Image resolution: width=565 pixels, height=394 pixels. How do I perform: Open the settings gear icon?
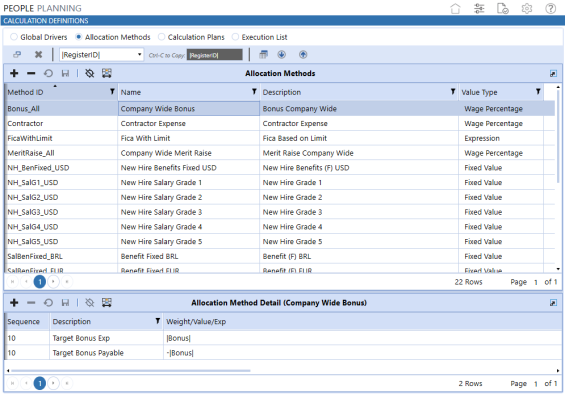point(527,8)
